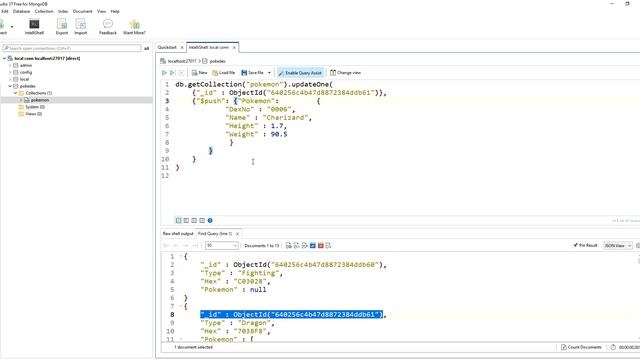Expand the local database node
Image resolution: width=640 pixels, height=360 pixels.
click(10, 79)
